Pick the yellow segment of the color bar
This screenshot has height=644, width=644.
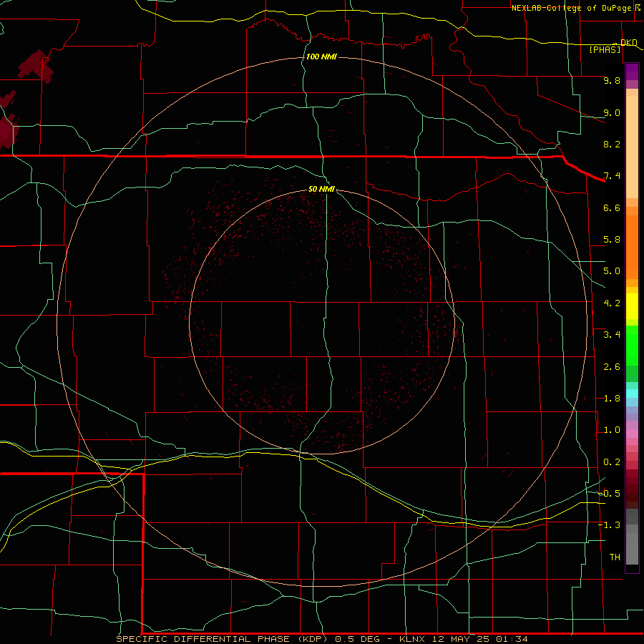tap(632, 306)
